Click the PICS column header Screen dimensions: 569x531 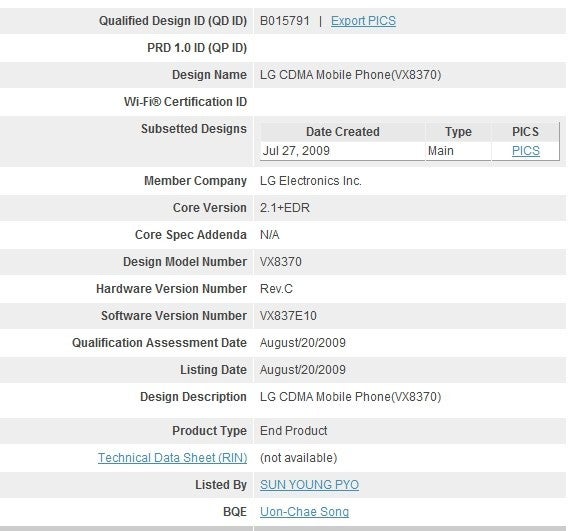525,132
